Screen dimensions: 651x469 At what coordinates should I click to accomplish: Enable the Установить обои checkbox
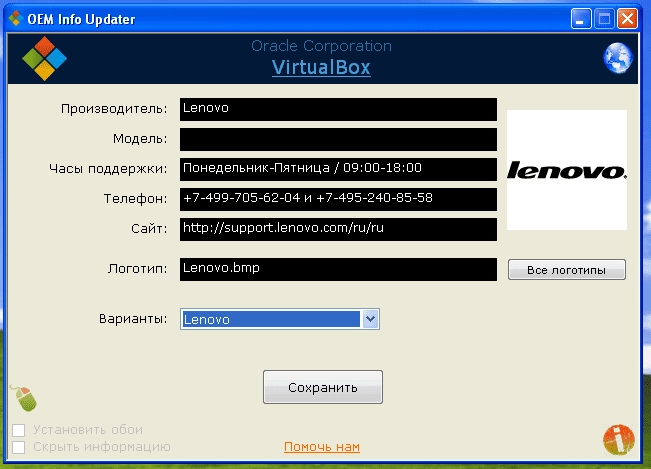tap(18, 430)
